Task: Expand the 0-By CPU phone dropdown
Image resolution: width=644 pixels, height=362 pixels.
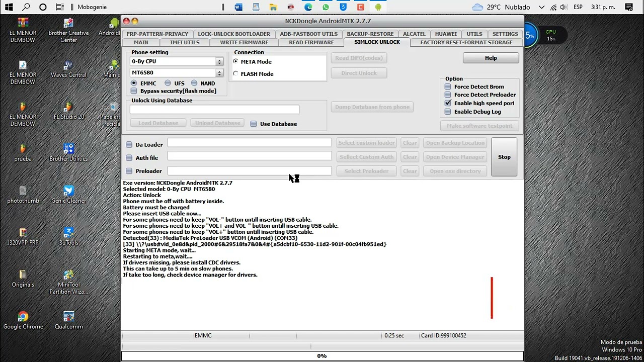Action: click(219, 61)
